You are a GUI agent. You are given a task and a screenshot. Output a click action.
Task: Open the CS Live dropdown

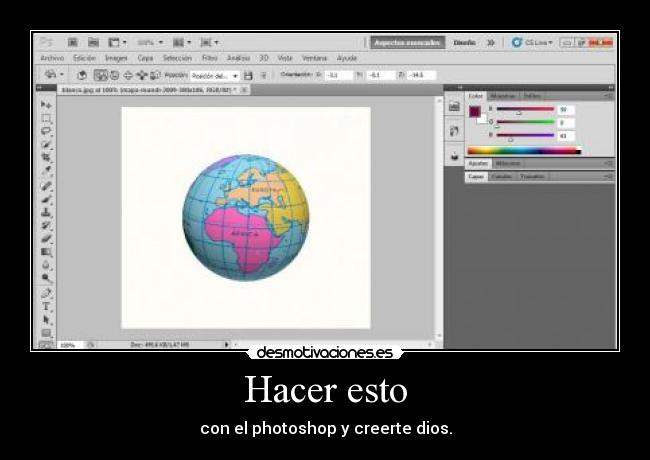pyautogui.click(x=533, y=42)
